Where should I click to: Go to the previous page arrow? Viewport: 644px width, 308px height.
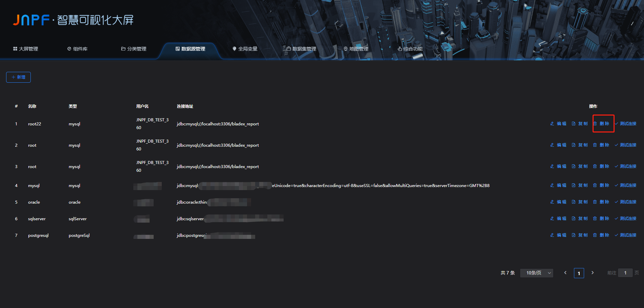(x=565, y=273)
